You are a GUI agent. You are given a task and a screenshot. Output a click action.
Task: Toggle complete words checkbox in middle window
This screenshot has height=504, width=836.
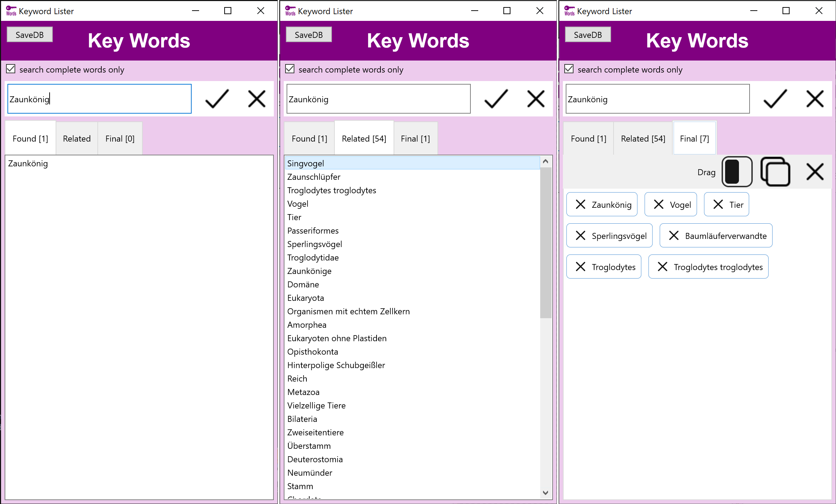click(x=290, y=69)
